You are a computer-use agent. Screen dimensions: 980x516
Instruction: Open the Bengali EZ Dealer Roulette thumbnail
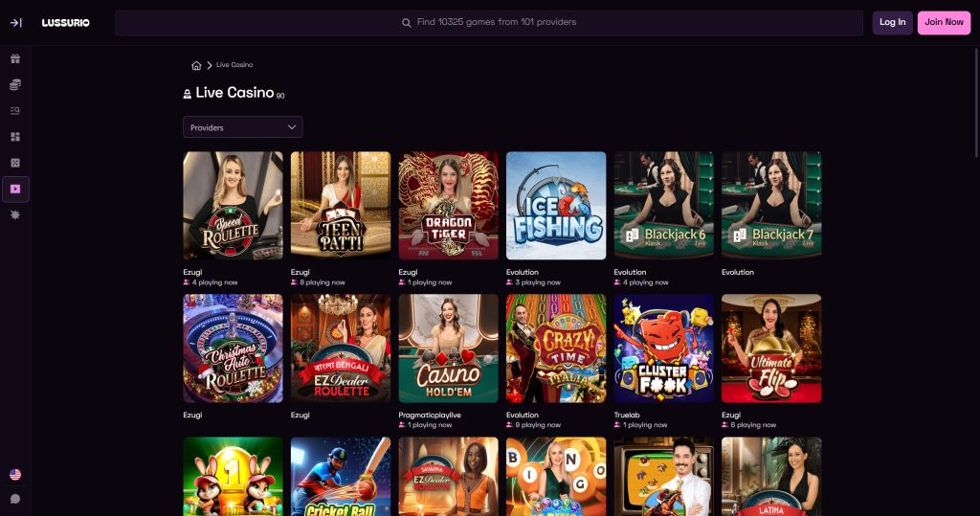(x=341, y=348)
